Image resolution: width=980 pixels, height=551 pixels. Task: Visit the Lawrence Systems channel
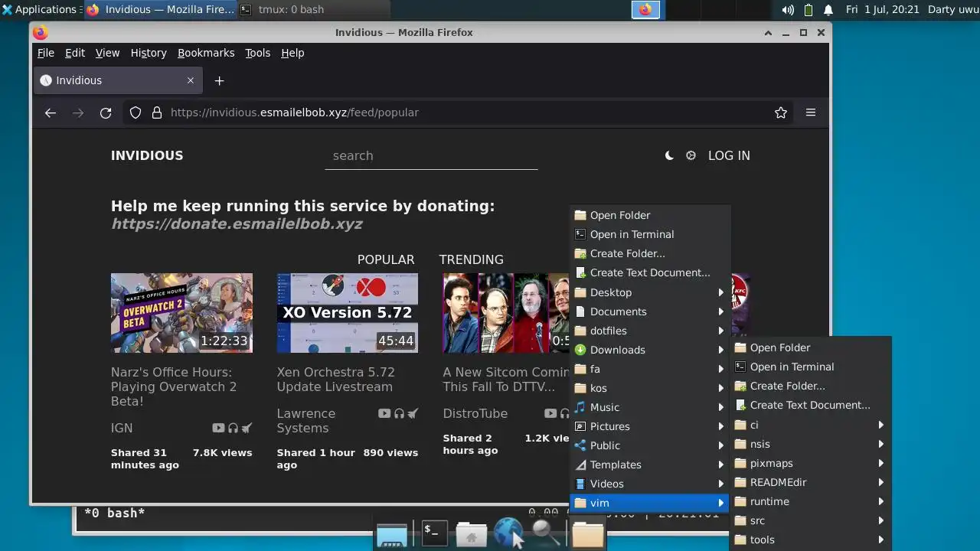(306, 420)
